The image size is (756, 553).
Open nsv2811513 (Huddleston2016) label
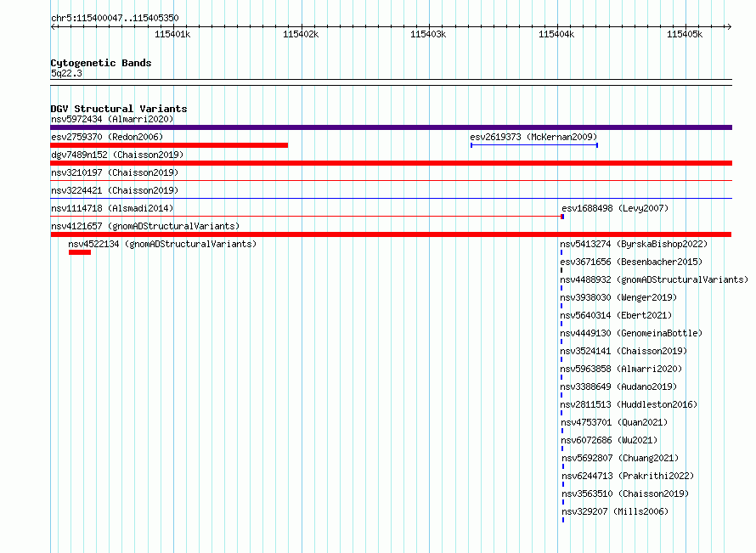(x=629, y=404)
